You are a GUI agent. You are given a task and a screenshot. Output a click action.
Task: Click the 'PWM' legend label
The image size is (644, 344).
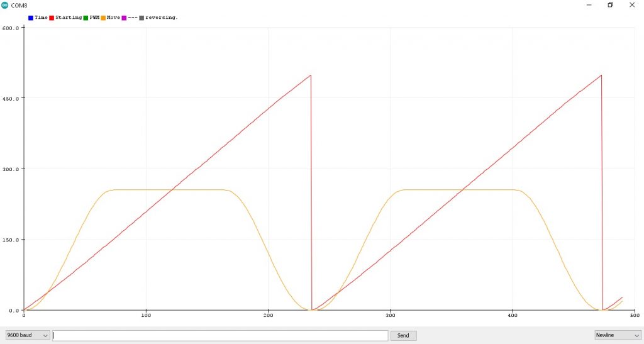(94, 18)
